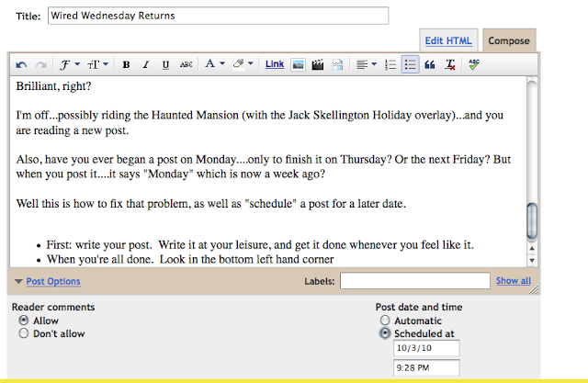Redo the last undone edit

point(41,65)
